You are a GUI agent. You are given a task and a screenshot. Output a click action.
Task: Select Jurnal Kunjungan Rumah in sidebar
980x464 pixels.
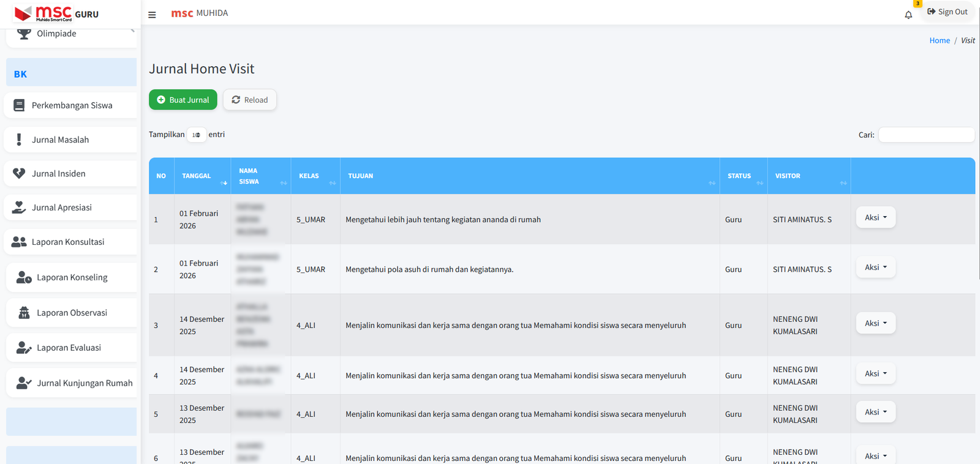[84, 383]
